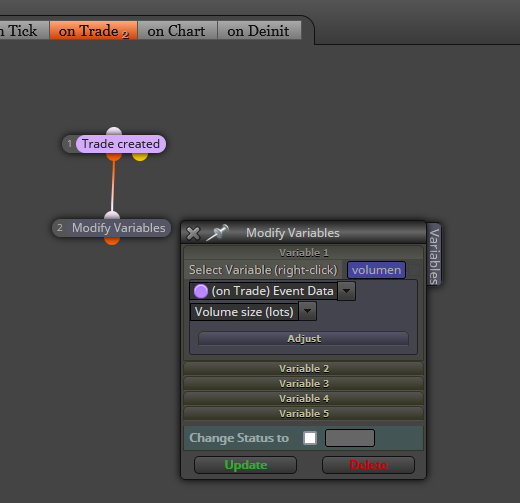The width and height of the screenshot is (520, 503).
Task: Expand the Variable 3 section
Action: 303,383
